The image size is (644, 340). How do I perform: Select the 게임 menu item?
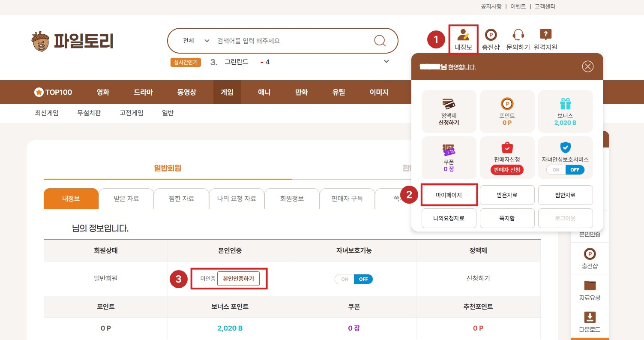[x=227, y=92]
